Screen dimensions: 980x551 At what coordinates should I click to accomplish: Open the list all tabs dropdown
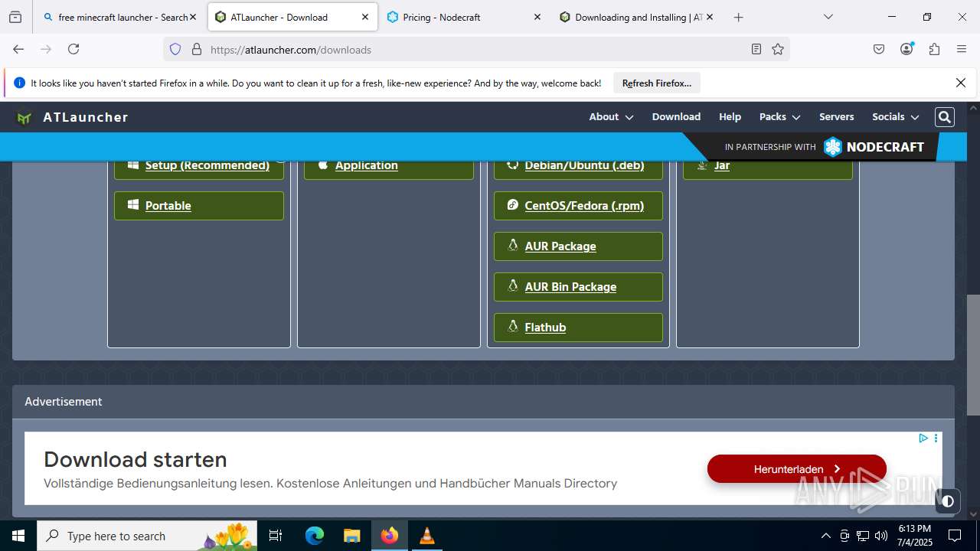point(828,17)
